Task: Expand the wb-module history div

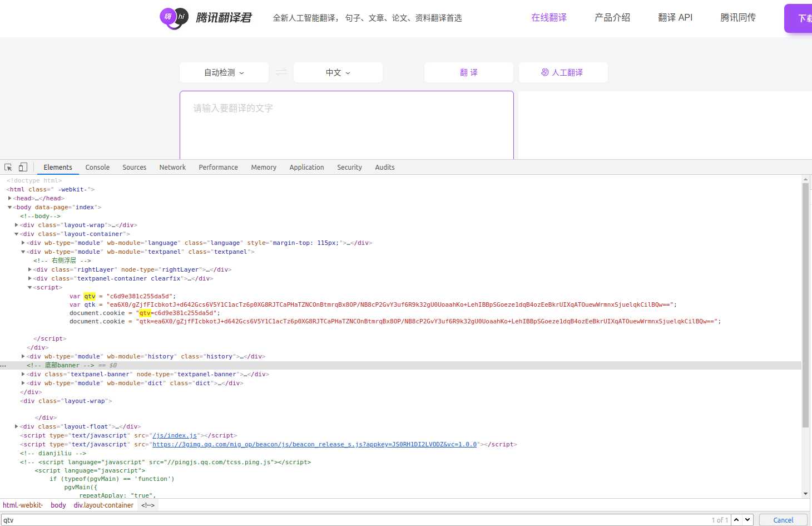Action: click(x=23, y=356)
